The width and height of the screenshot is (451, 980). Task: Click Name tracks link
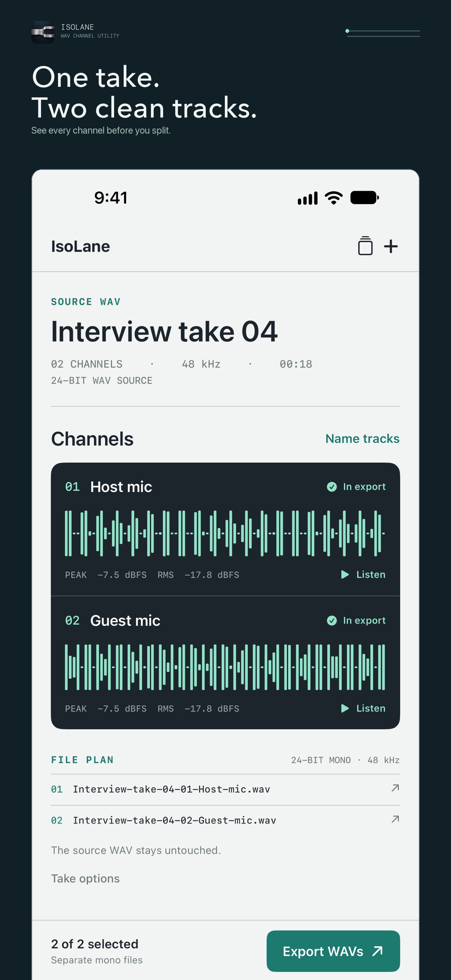(362, 438)
